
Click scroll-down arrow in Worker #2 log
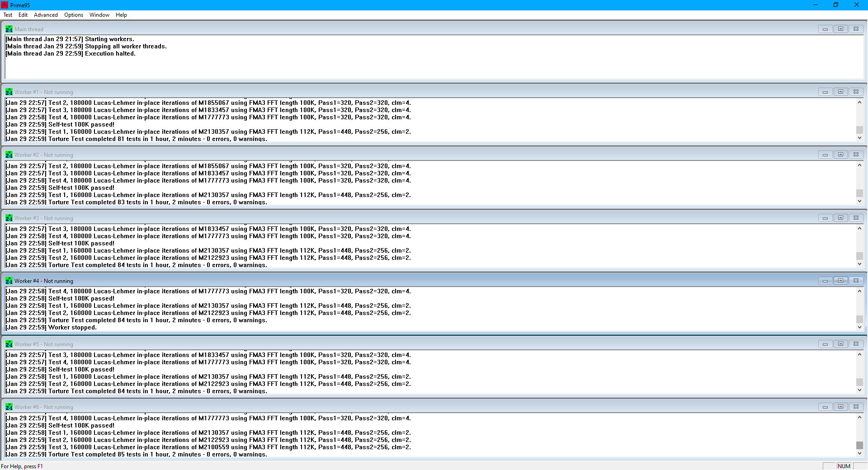859,201
